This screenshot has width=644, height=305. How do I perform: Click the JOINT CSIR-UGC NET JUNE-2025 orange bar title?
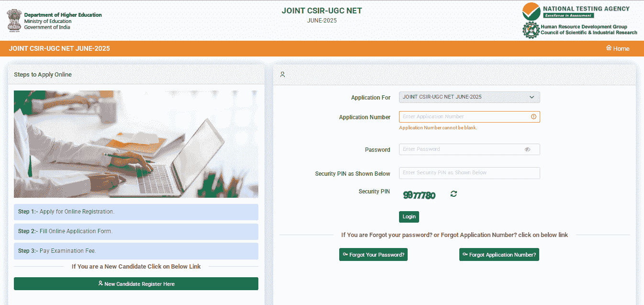[x=59, y=48]
